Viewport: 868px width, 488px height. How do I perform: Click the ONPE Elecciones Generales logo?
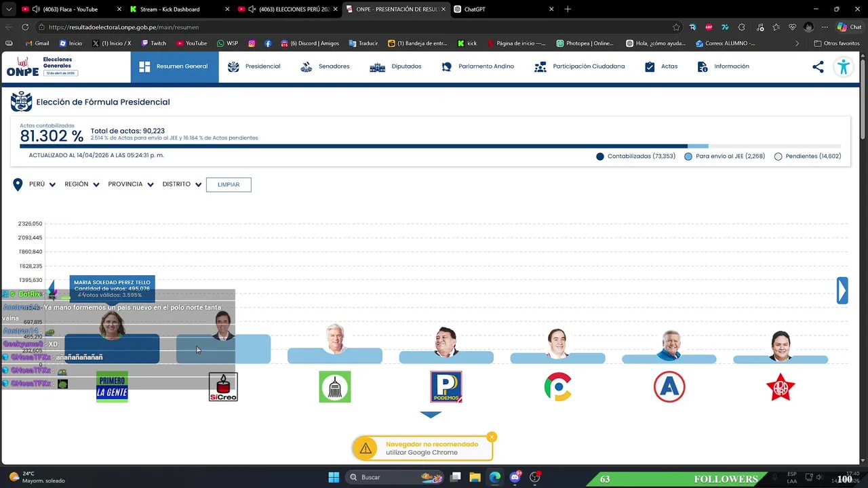click(42, 66)
